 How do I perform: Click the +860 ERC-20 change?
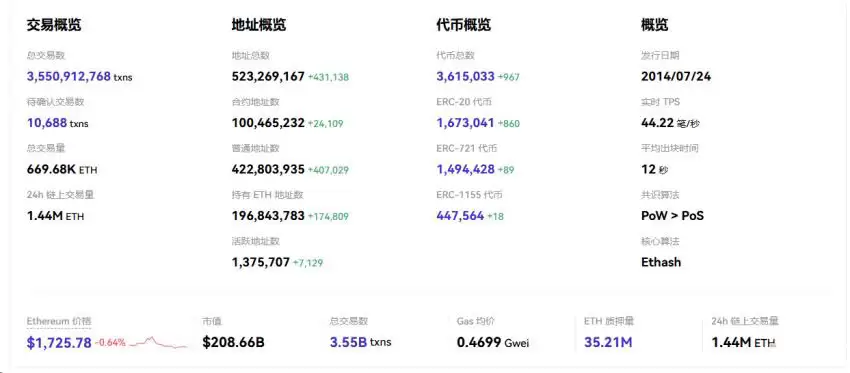click(508, 124)
